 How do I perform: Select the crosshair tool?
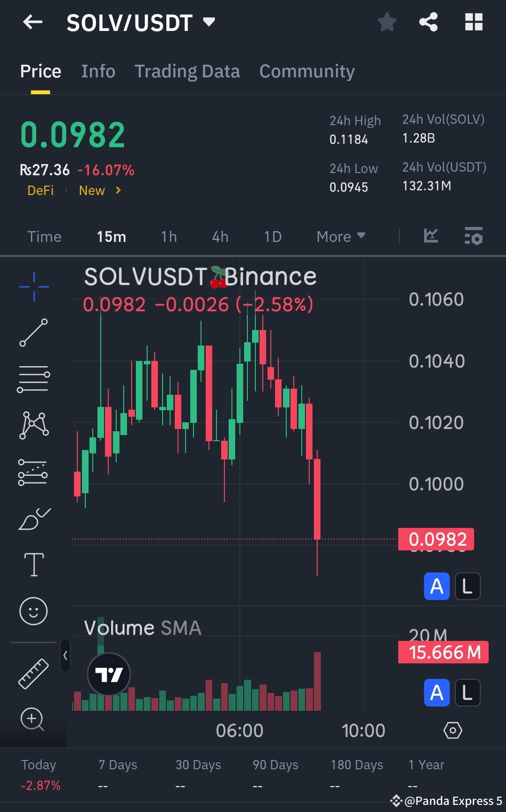33,287
